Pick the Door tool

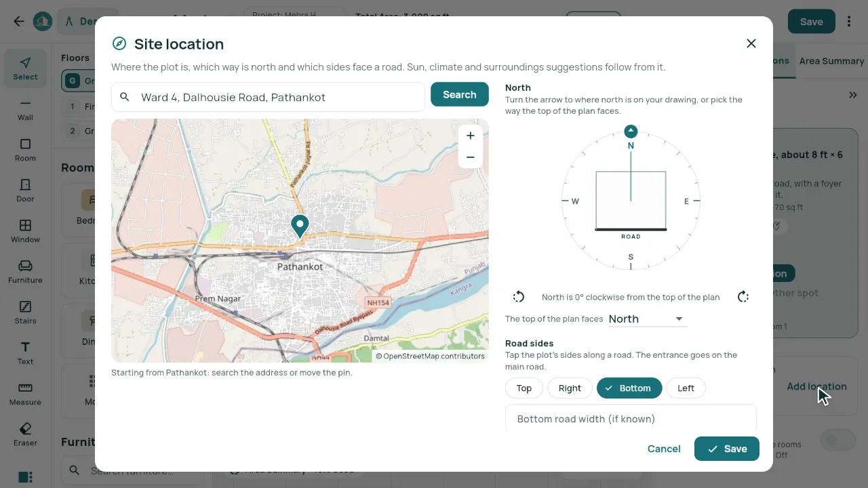pyautogui.click(x=25, y=190)
